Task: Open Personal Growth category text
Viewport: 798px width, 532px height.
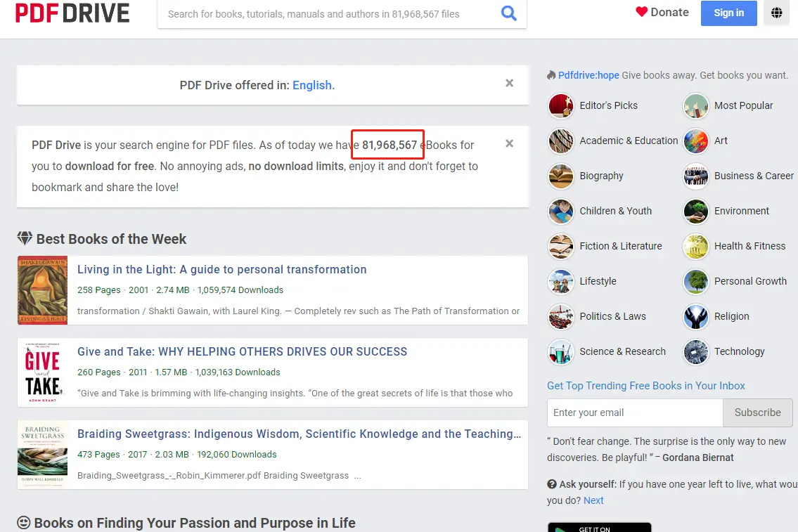Action: (x=750, y=281)
